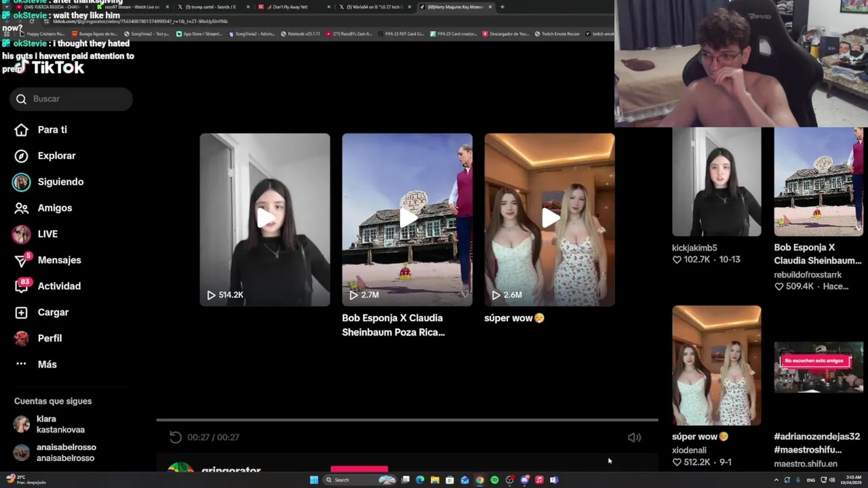Open Windows Start menu
The width and height of the screenshot is (868, 488).
[x=314, y=480]
